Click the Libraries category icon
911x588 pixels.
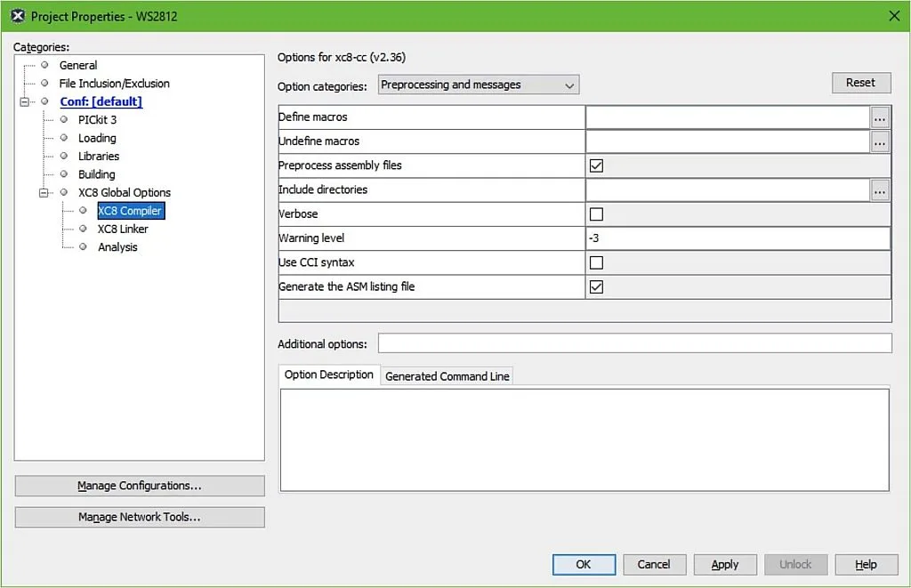[63, 156]
